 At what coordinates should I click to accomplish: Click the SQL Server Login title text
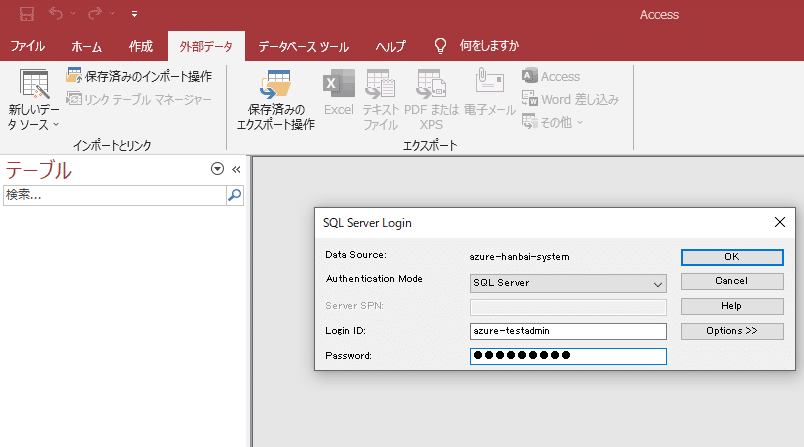(367, 223)
